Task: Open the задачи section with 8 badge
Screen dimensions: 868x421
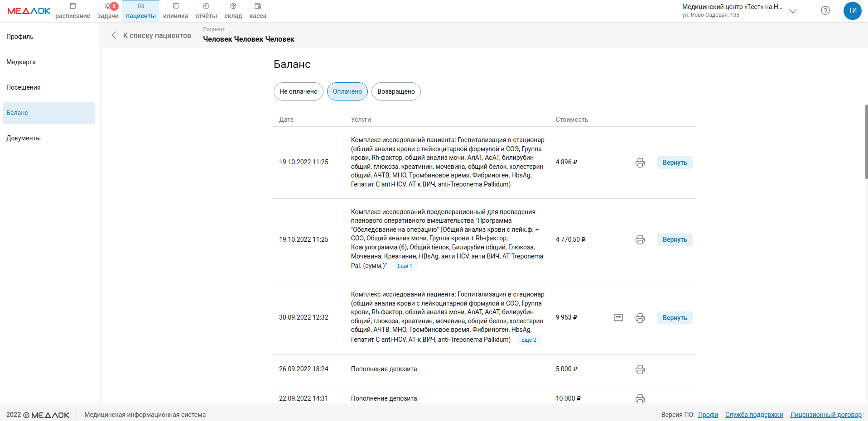Action: click(x=108, y=11)
